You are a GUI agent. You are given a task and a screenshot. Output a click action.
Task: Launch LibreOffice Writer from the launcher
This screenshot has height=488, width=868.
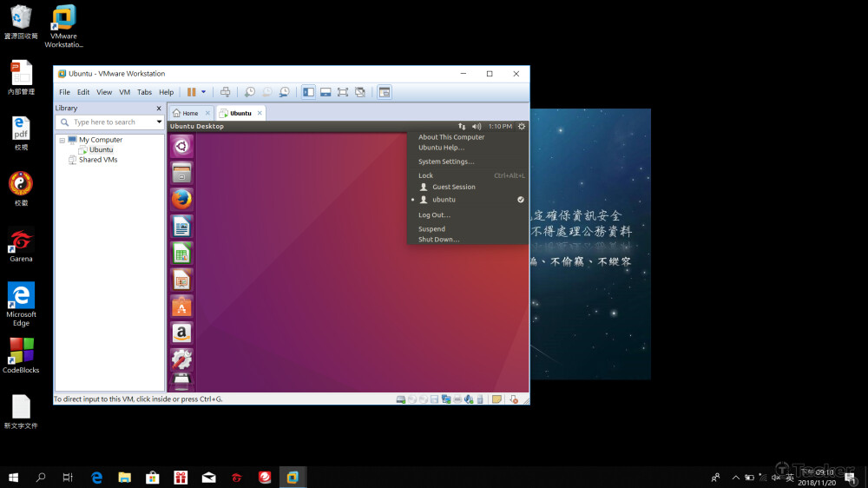181,227
